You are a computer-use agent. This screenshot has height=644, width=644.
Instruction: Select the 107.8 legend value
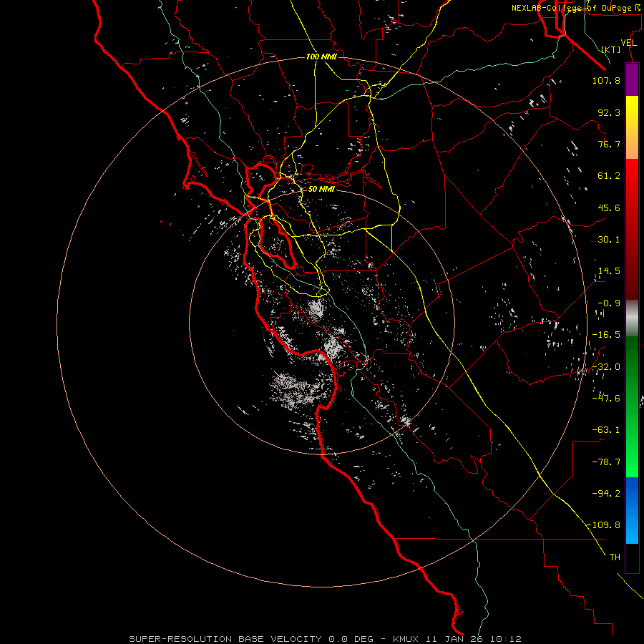[606, 80]
